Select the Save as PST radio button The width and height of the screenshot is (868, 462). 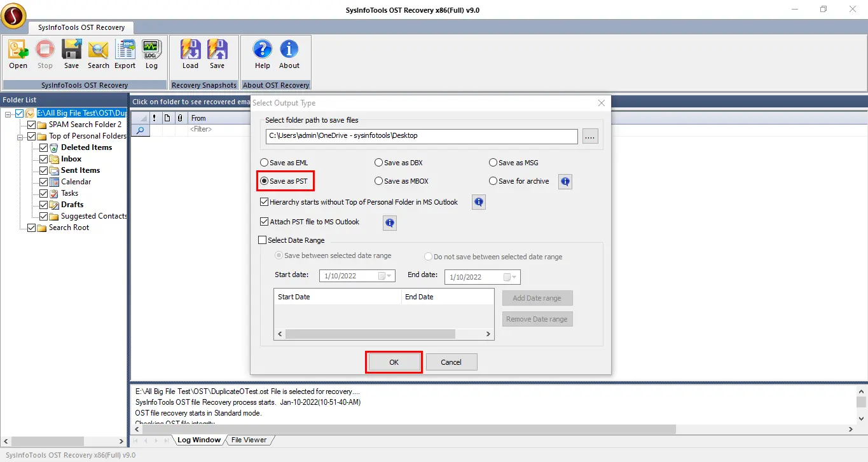click(x=265, y=181)
